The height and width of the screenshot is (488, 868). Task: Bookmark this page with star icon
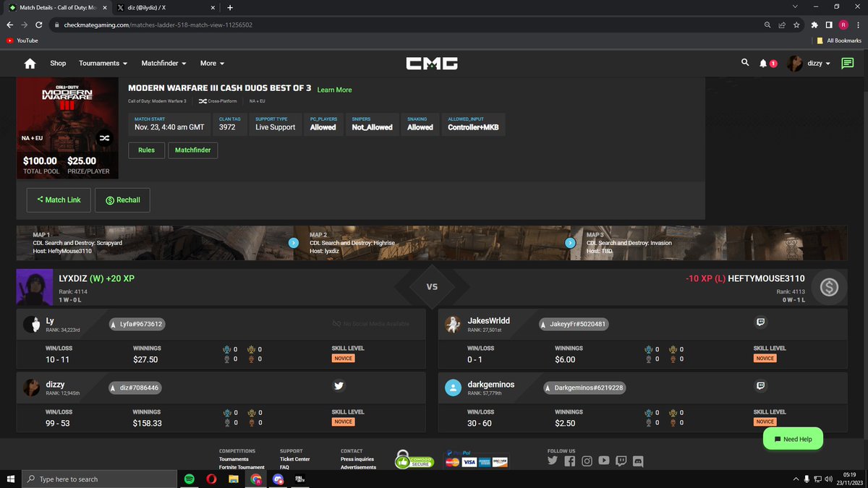coord(796,25)
